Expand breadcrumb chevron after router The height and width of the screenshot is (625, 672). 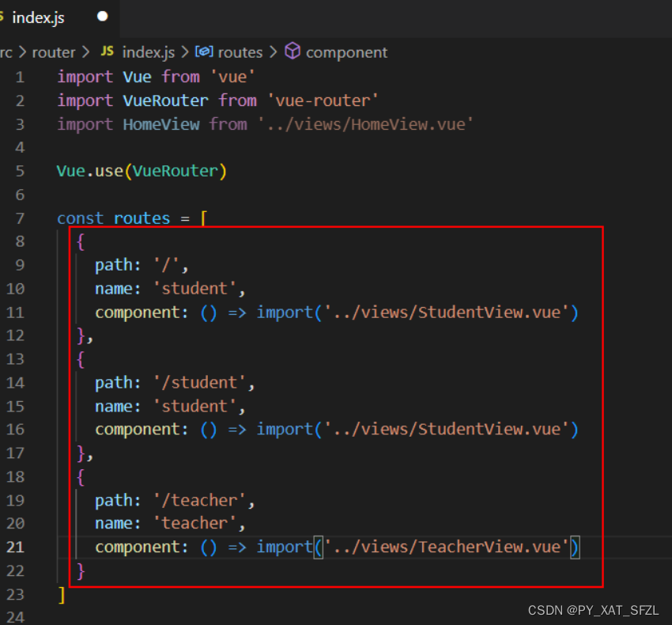pos(85,52)
